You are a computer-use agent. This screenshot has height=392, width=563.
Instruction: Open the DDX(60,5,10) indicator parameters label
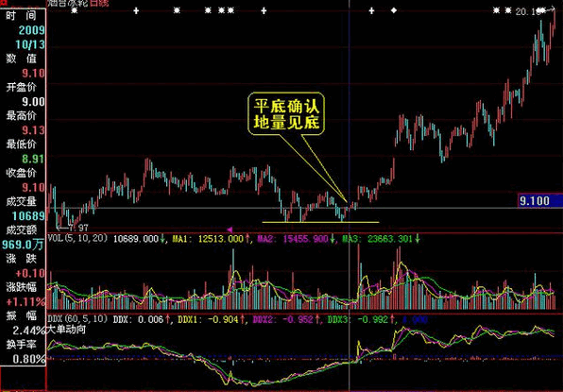click(77, 319)
